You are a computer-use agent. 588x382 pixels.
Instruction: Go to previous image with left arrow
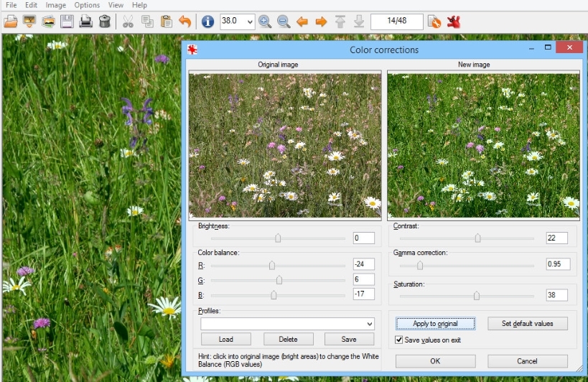(x=302, y=22)
